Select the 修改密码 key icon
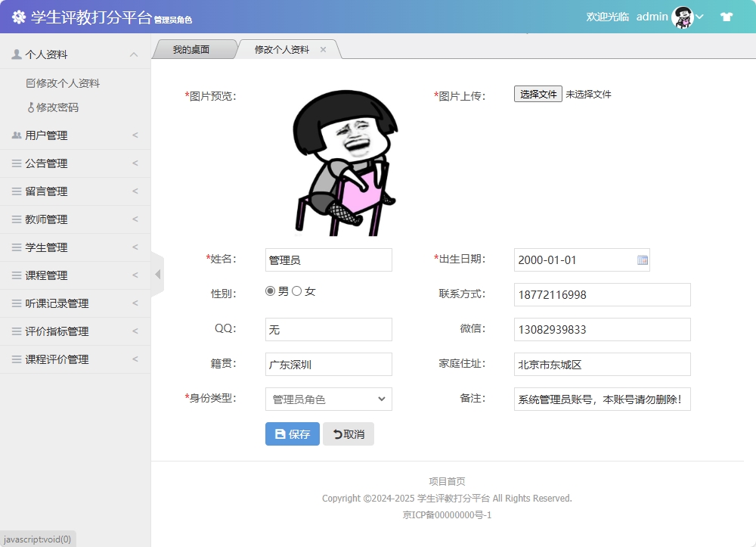Viewport: 756px width, 547px height. pos(29,107)
